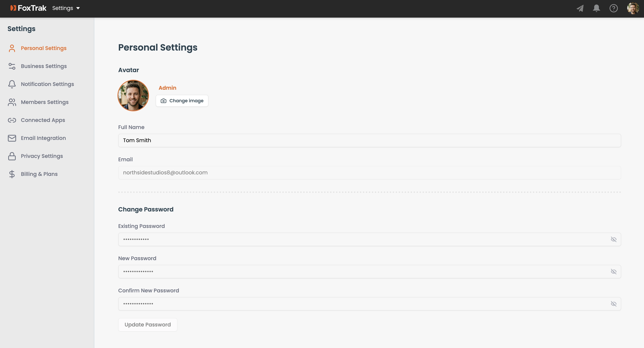Viewport: 644px width, 348px height.
Task: Click the Email Integration envelope icon
Action: (x=12, y=138)
